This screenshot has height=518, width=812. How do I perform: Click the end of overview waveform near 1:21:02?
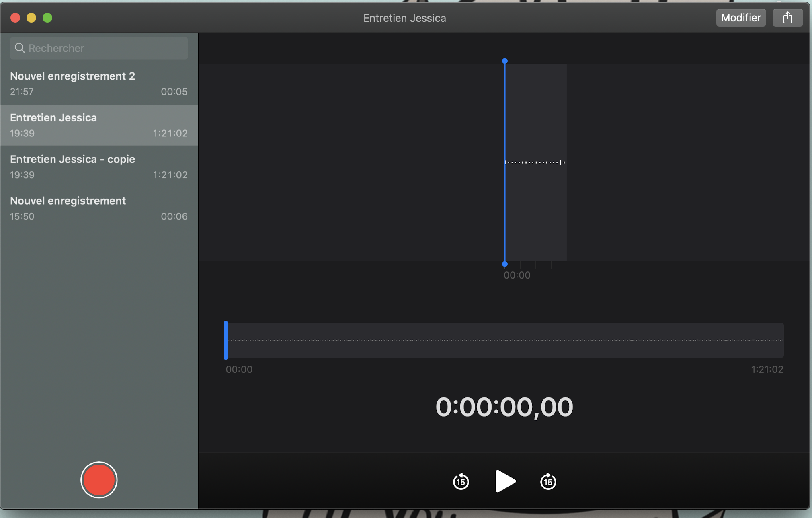tap(780, 340)
